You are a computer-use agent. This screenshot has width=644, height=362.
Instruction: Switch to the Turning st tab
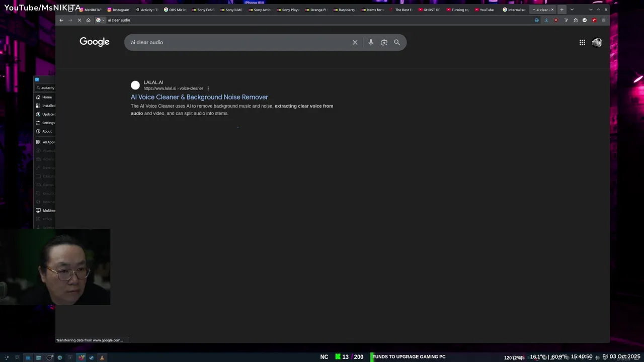(457, 10)
